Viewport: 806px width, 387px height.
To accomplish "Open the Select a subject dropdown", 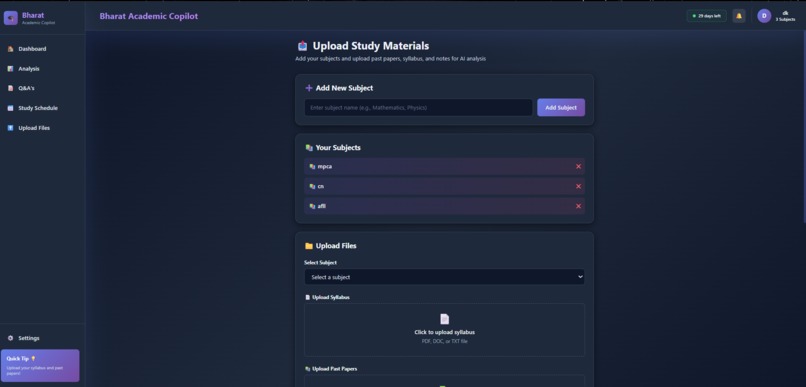I will click(x=444, y=277).
